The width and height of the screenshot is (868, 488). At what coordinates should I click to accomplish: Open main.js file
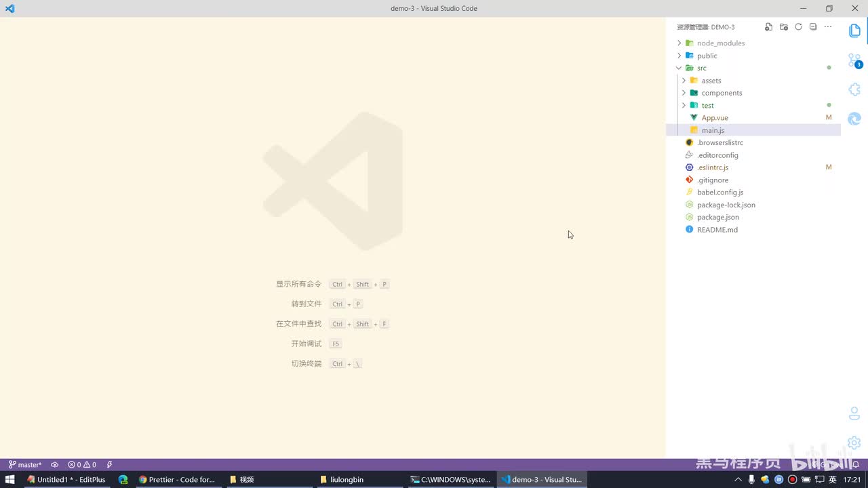pyautogui.click(x=753, y=130)
